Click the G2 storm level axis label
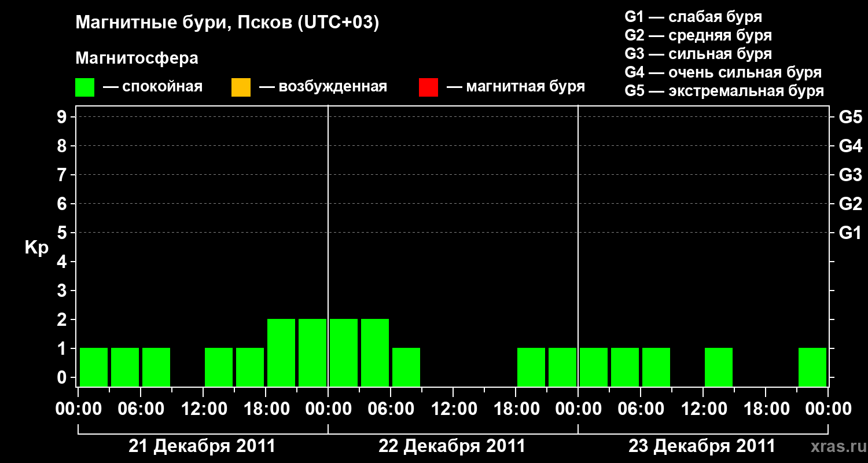Image resolution: width=868 pixels, height=463 pixels. (851, 204)
